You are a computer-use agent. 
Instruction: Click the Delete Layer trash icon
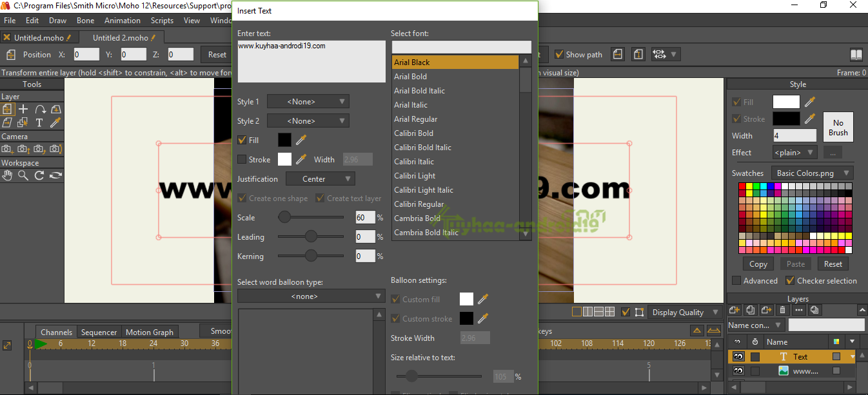(x=783, y=310)
